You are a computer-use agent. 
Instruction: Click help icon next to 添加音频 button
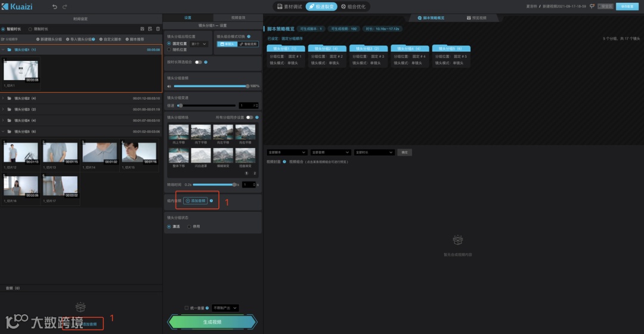click(211, 201)
